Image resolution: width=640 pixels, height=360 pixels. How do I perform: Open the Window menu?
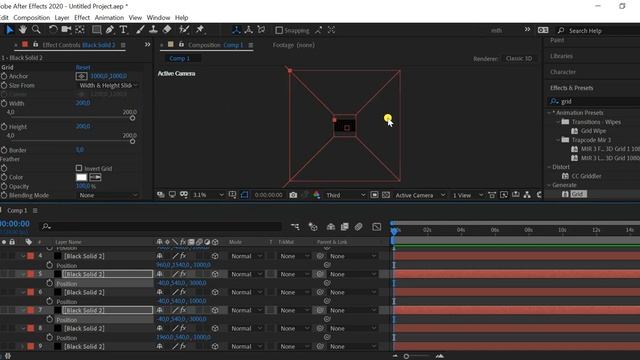(158, 18)
